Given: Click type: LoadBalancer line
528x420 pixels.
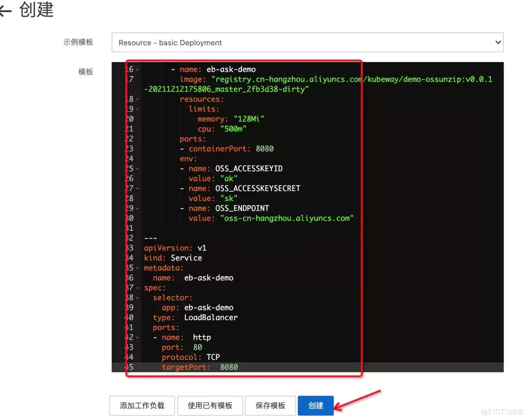Looking at the screenshot, I should click(195, 317).
